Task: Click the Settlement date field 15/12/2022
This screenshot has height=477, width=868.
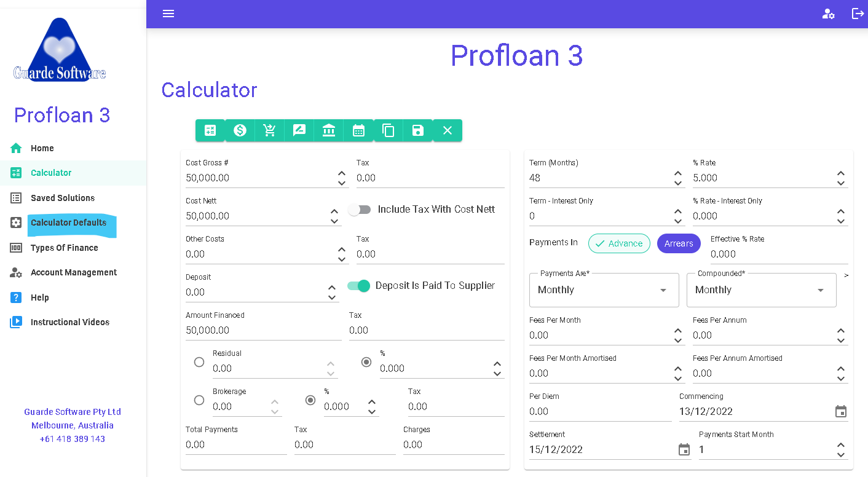Action: click(602, 450)
